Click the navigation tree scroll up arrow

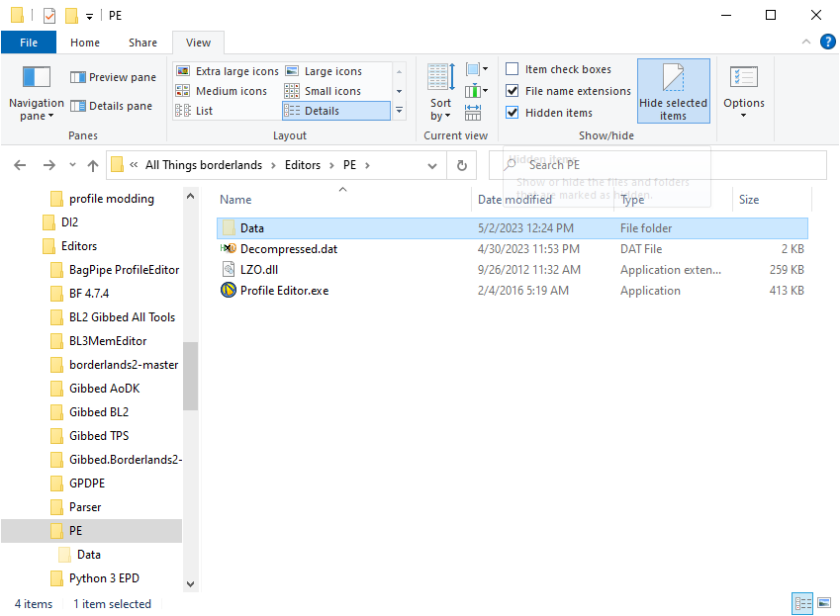(x=190, y=197)
